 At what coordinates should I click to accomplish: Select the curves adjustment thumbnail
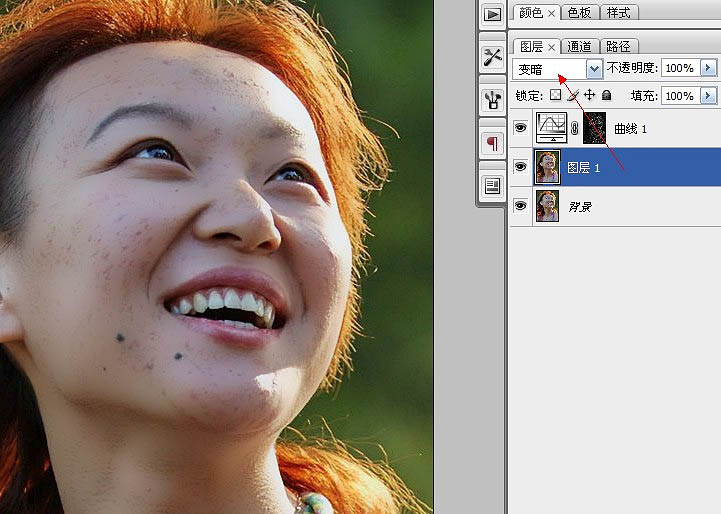click(x=552, y=127)
